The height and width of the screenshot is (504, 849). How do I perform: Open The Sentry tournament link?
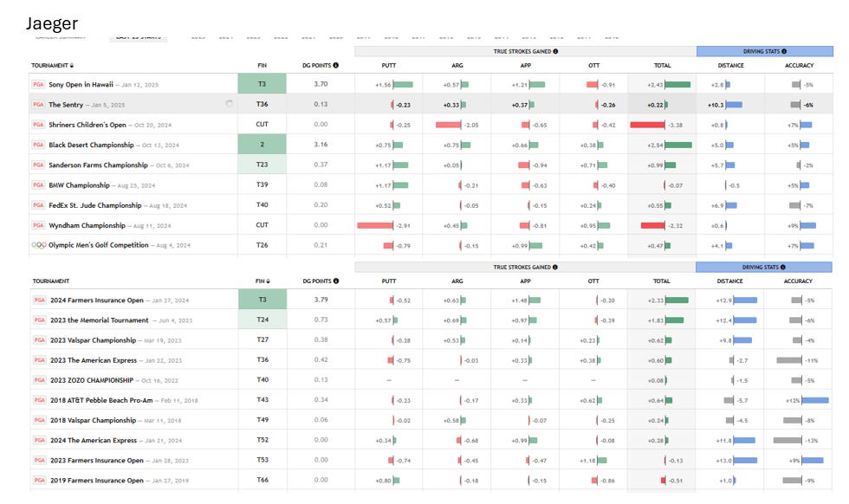coord(66,105)
